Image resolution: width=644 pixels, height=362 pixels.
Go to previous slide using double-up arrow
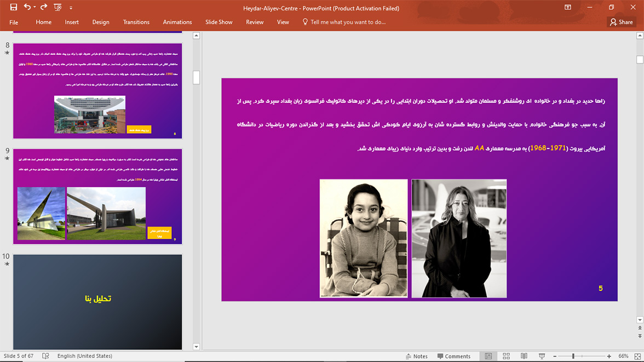(640, 328)
